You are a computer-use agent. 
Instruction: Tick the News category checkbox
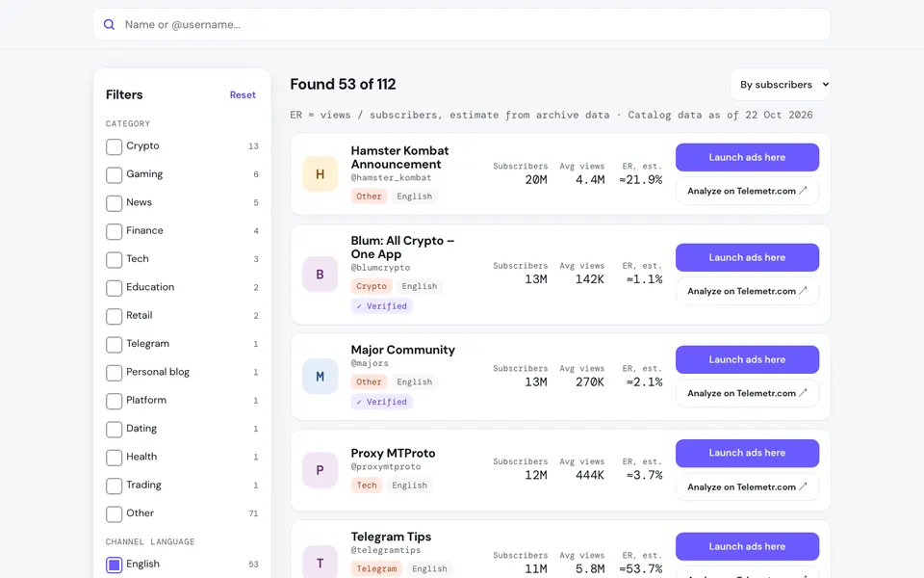114,203
